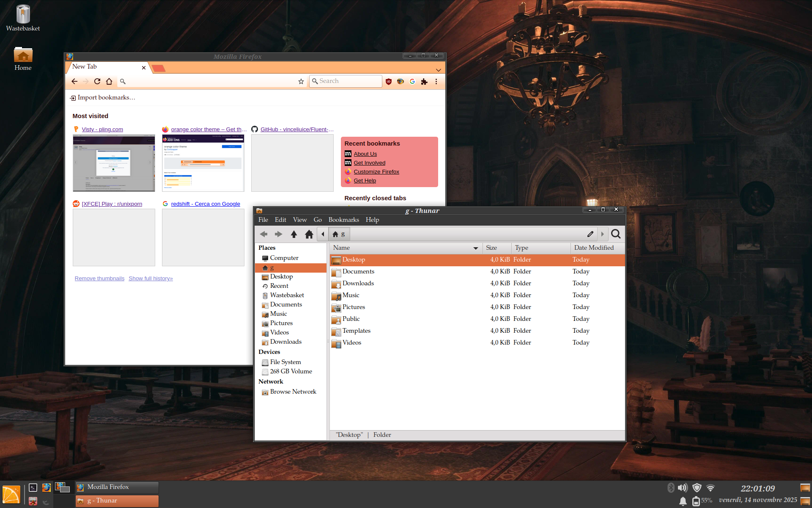Select Wastebasket in Places sidebar
This screenshot has height=508, width=812.
tap(287, 295)
